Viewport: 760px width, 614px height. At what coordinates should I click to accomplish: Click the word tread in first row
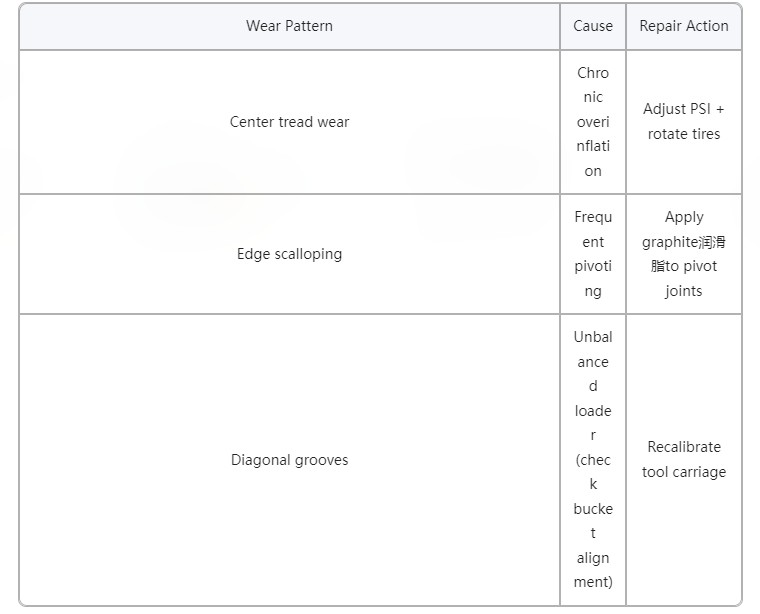coord(293,122)
